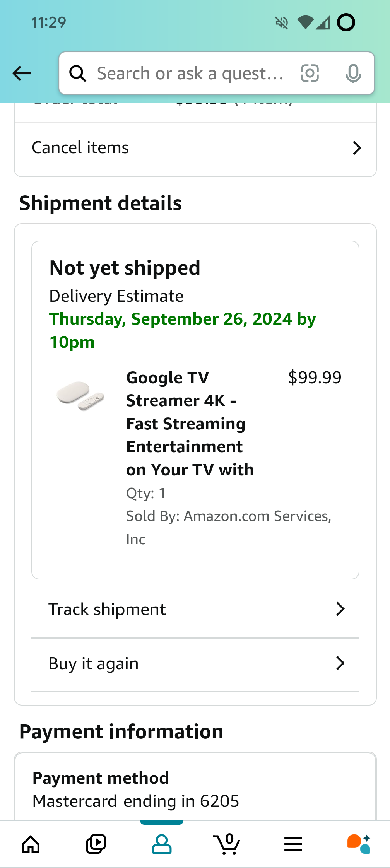
Task: Tap the search magnifier icon
Action: pyautogui.click(x=78, y=73)
